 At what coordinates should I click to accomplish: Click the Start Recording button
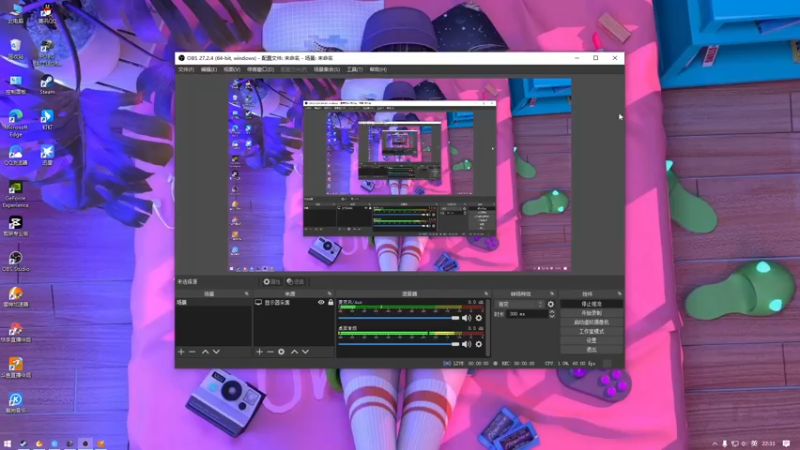(x=591, y=313)
